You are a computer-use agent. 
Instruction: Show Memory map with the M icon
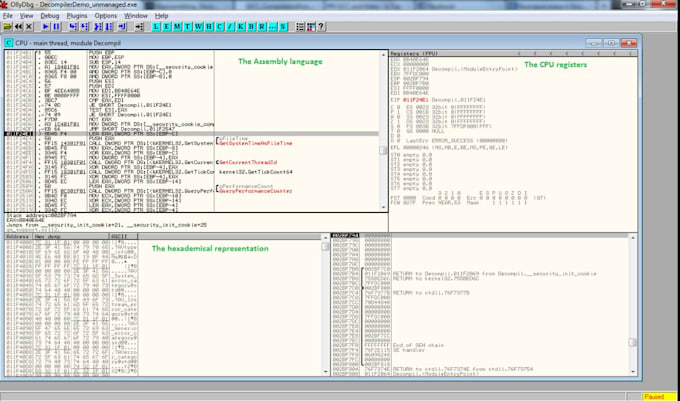click(x=177, y=27)
